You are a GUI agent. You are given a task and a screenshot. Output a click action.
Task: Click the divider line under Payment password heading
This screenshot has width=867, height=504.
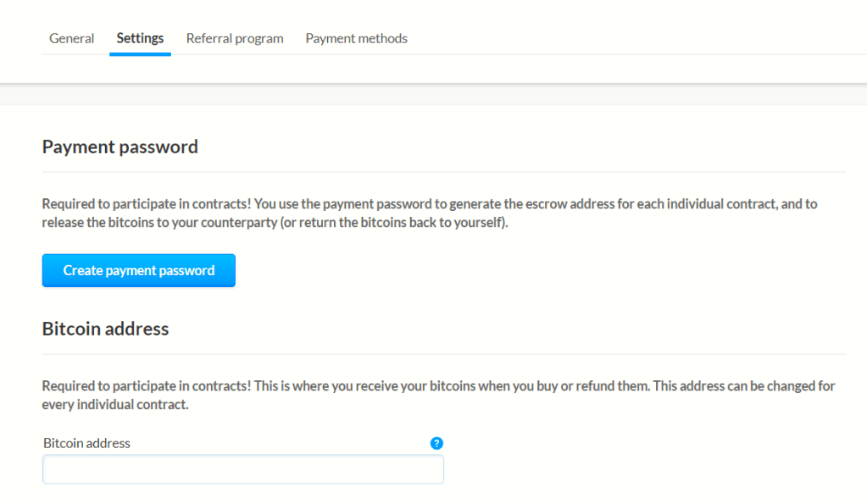coord(443,172)
